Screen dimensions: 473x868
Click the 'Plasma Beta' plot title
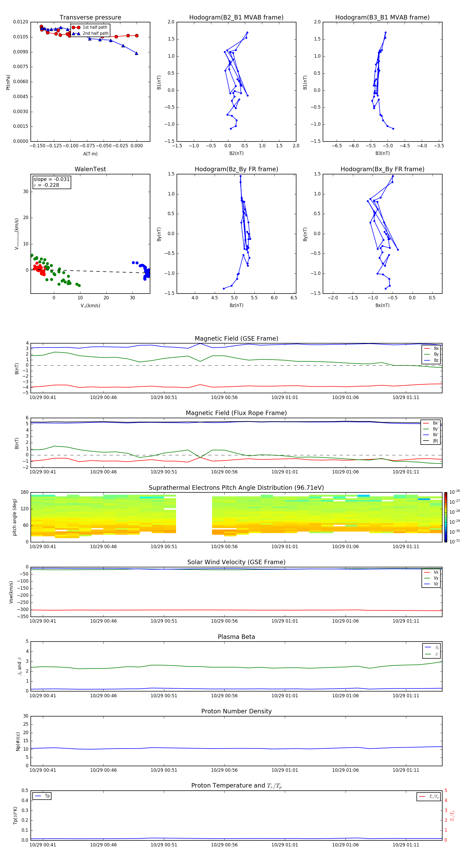click(236, 637)
